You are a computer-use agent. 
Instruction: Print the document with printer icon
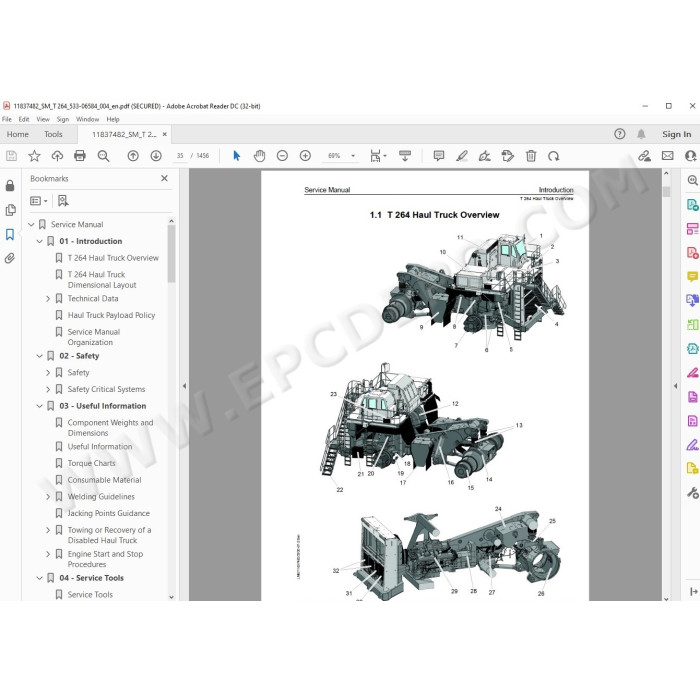(80, 156)
